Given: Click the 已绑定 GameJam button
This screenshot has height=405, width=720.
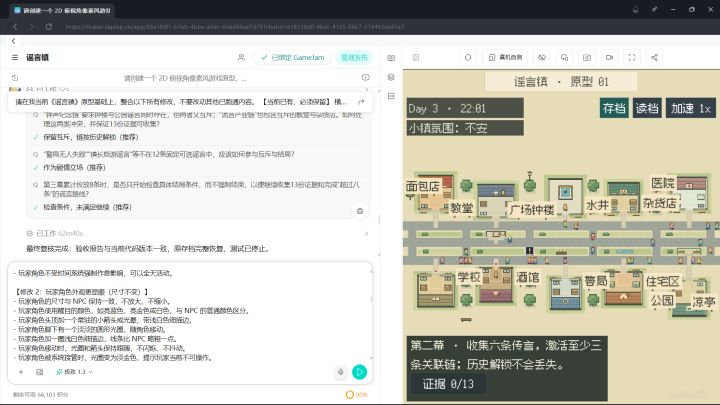Looking at the screenshot, I should click(292, 57).
